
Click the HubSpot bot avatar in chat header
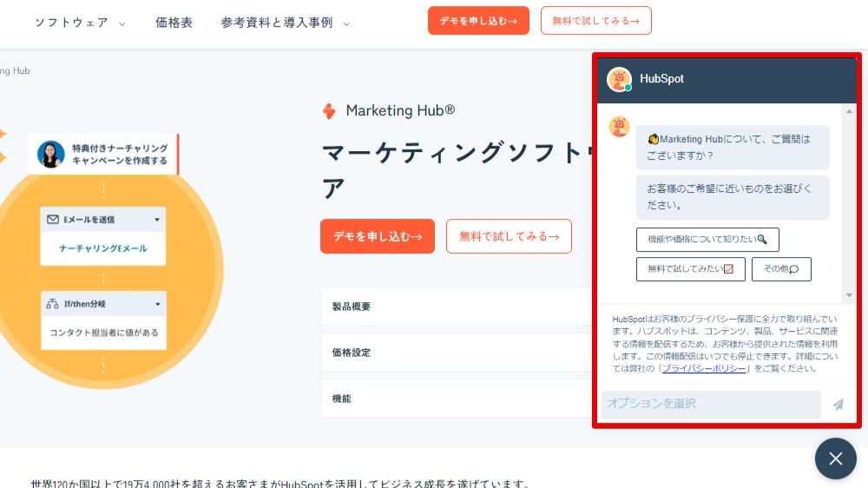[x=620, y=79]
